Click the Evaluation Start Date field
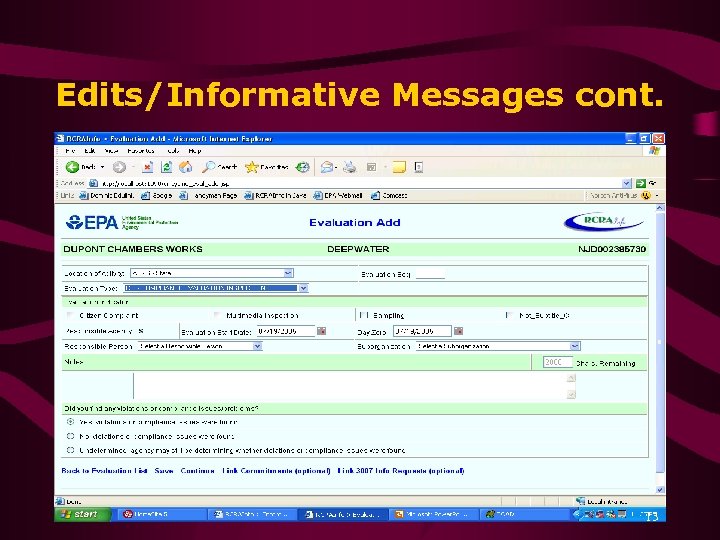The height and width of the screenshot is (540, 720). click(x=286, y=331)
